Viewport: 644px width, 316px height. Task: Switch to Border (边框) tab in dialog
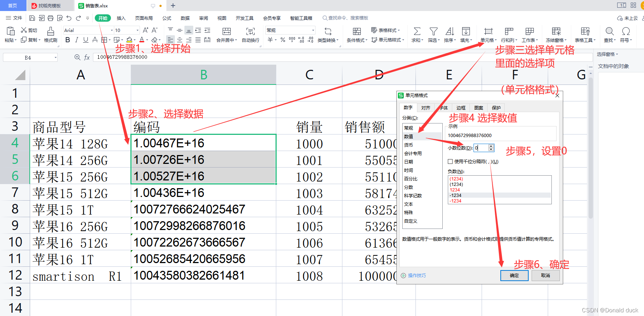click(461, 108)
